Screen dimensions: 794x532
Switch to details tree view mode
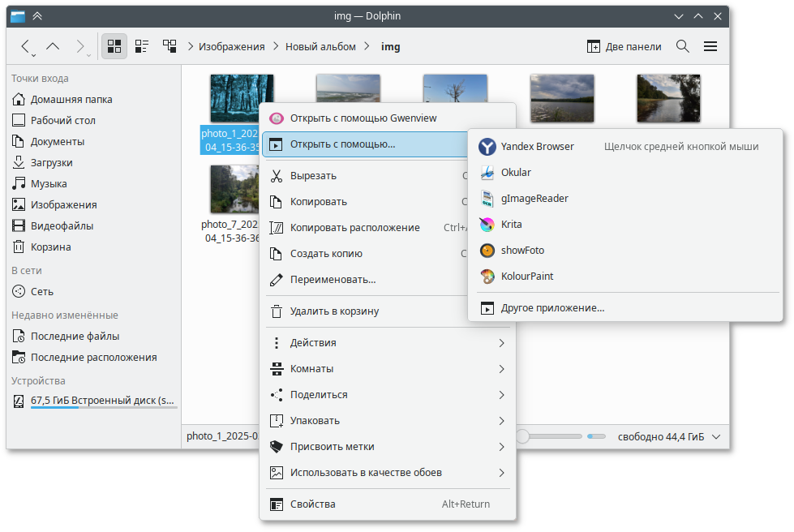(x=170, y=46)
